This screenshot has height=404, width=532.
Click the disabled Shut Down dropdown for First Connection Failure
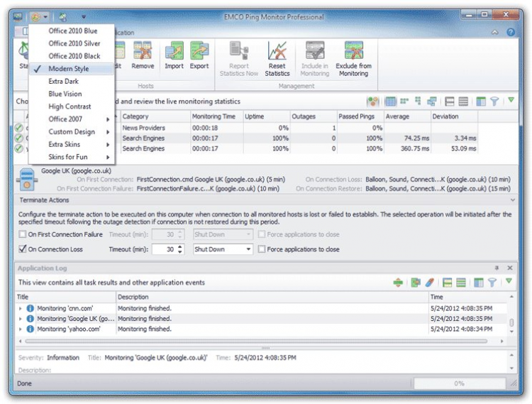click(223, 234)
